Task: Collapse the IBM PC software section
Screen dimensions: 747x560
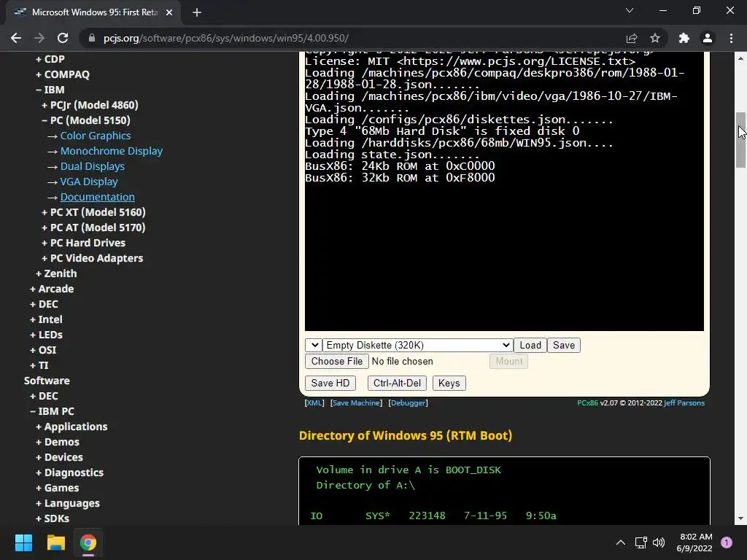Action: (x=52, y=411)
